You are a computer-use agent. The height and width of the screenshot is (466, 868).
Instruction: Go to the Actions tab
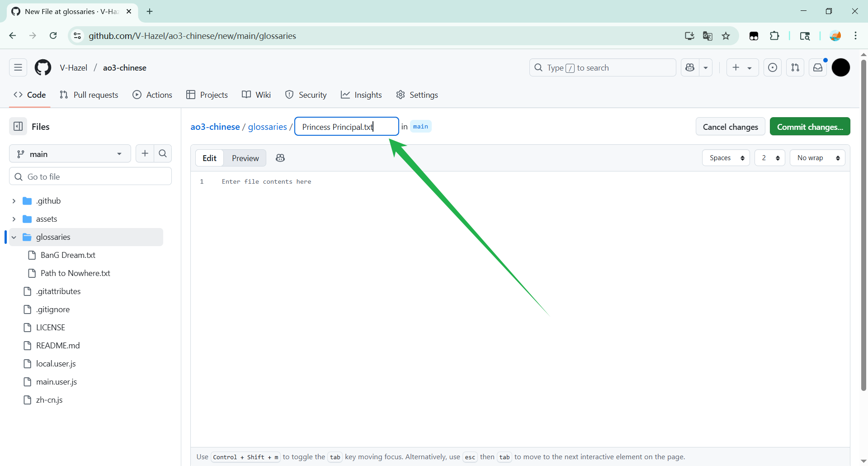coord(152,95)
